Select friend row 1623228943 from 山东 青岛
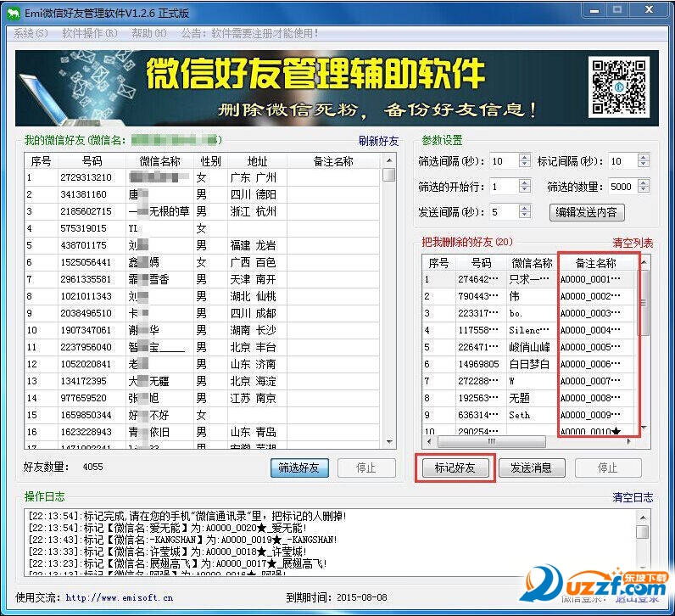This screenshot has height=616, width=675. click(x=203, y=432)
